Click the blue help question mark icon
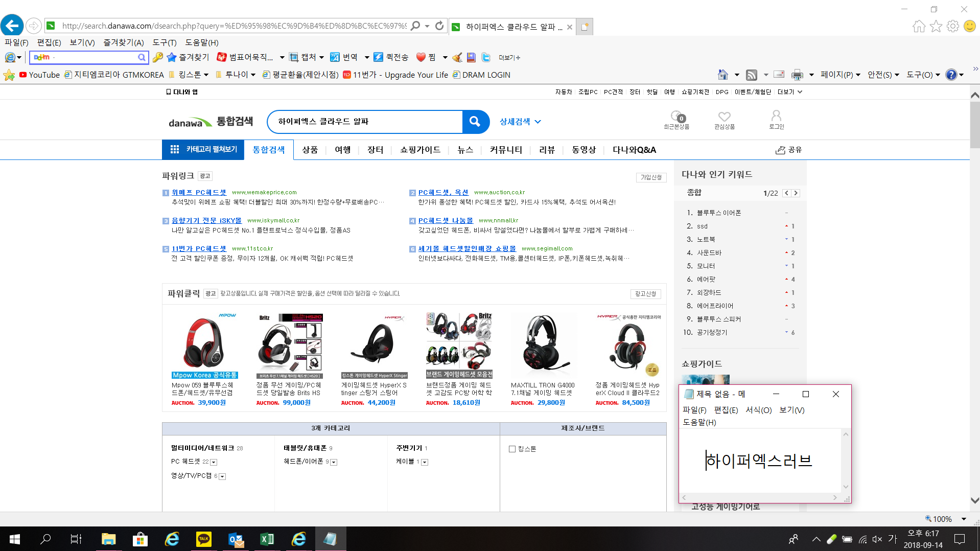 pyautogui.click(x=951, y=75)
